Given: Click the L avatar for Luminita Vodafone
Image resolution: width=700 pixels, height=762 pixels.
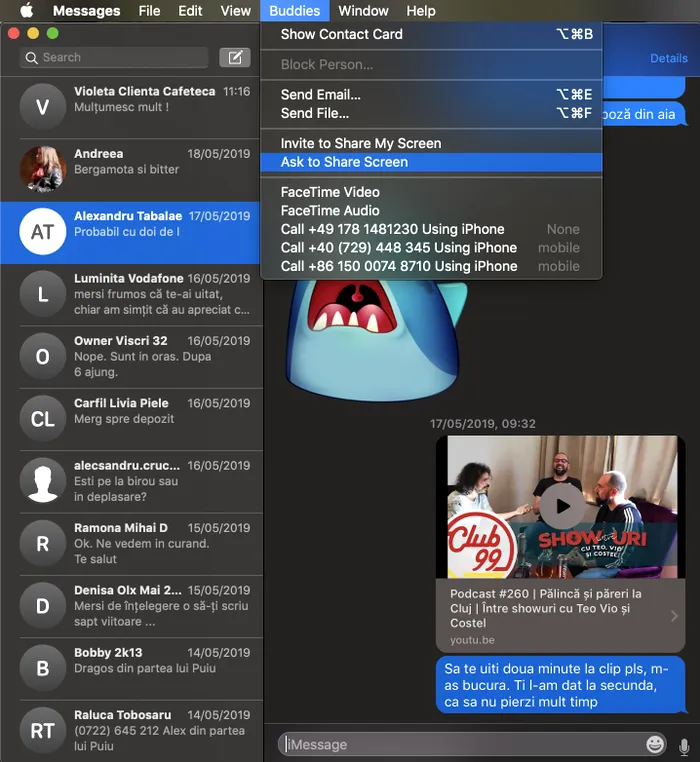Looking at the screenshot, I should (43, 294).
